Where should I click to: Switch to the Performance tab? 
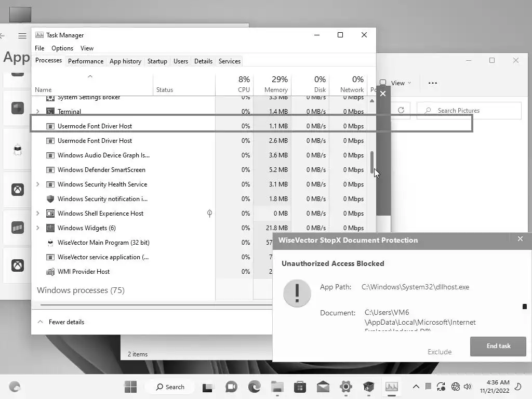coord(86,61)
